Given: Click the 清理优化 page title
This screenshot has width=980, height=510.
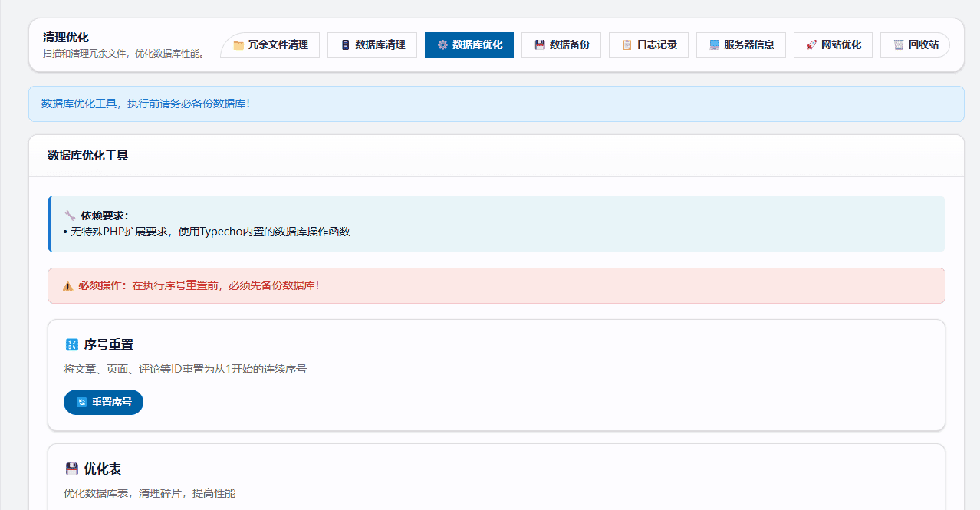Looking at the screenshot, I should [66, 38].
